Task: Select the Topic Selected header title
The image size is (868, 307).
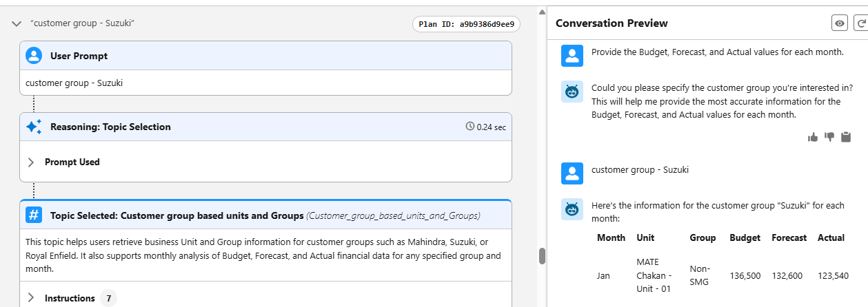Action: (176, 215)
